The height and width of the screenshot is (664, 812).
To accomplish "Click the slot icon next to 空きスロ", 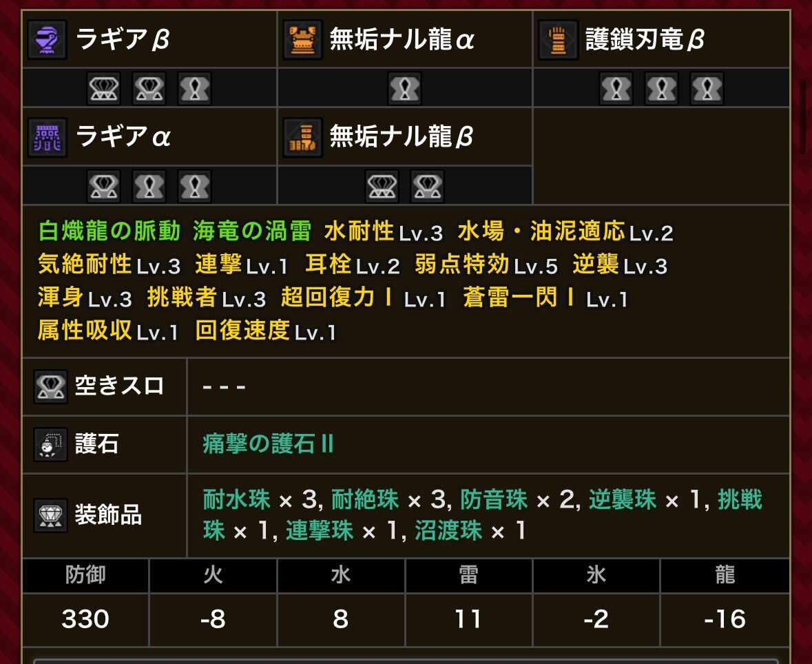I will [x=50, y=386].
